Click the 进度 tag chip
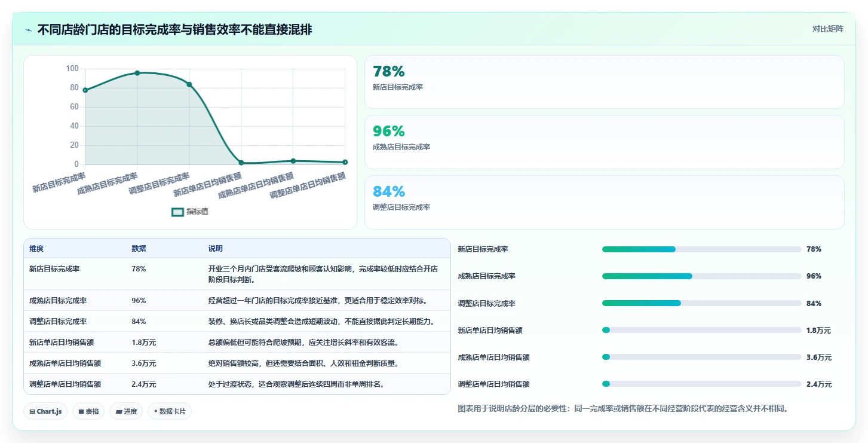The width and height of the screenshot is (868, 443). [x=126, y=411]
